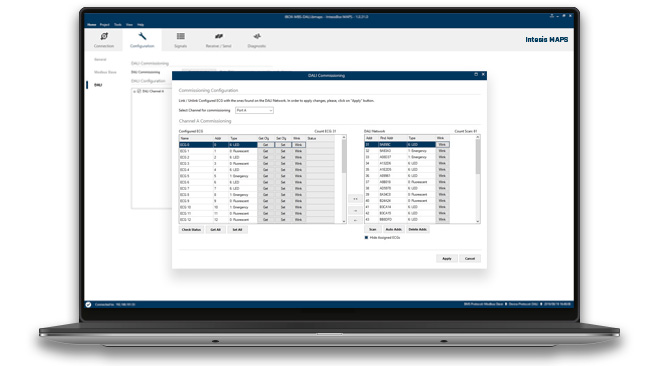The image size is (658, 366).
Task: Click DALI Network list scroll-down arrow
Action: tap(478, 221)
